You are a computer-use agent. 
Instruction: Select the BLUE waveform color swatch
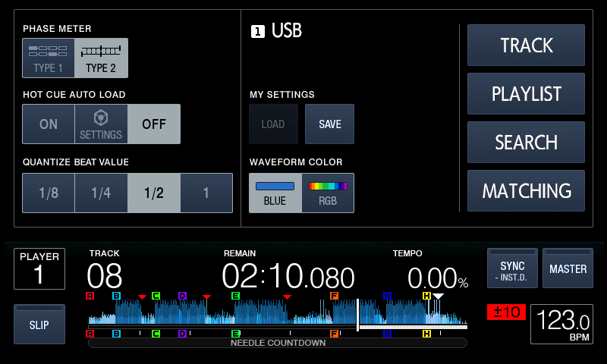click(275, 193)
